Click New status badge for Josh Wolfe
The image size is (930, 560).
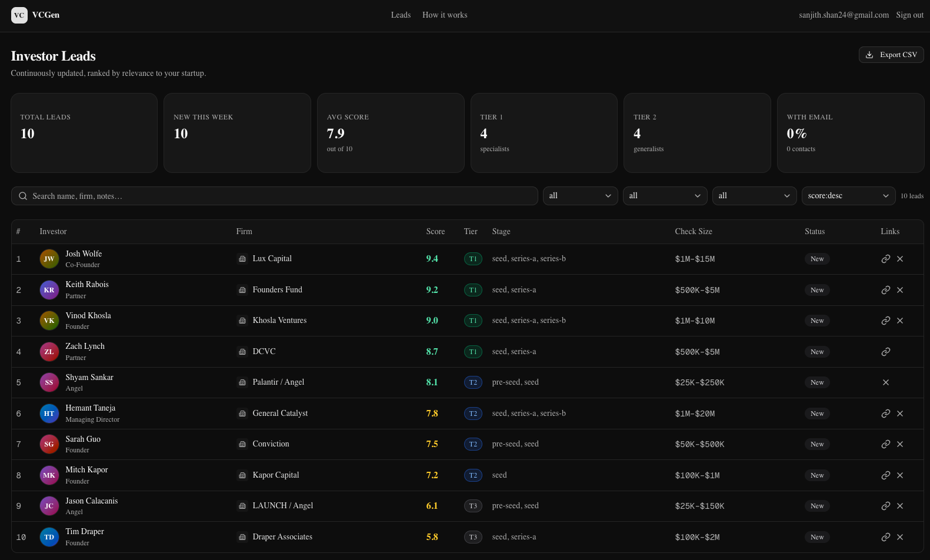817,259
